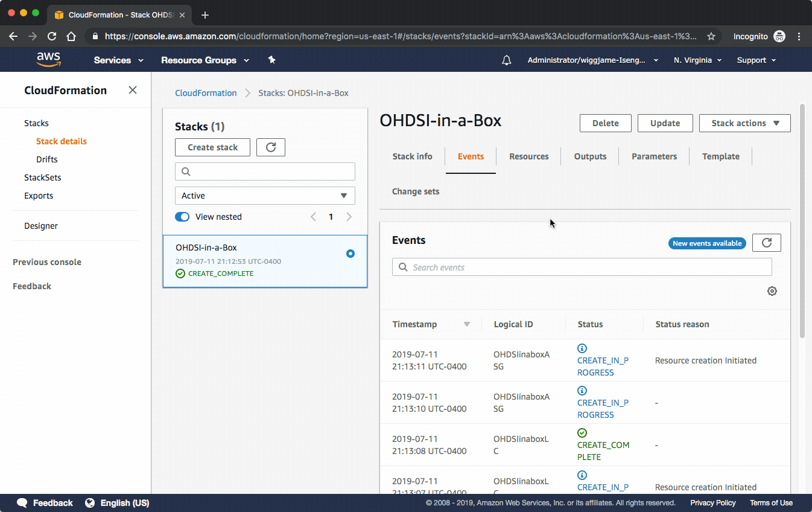Open the N. Virginia region selector

pyautogui.click(x=698, y=60)
